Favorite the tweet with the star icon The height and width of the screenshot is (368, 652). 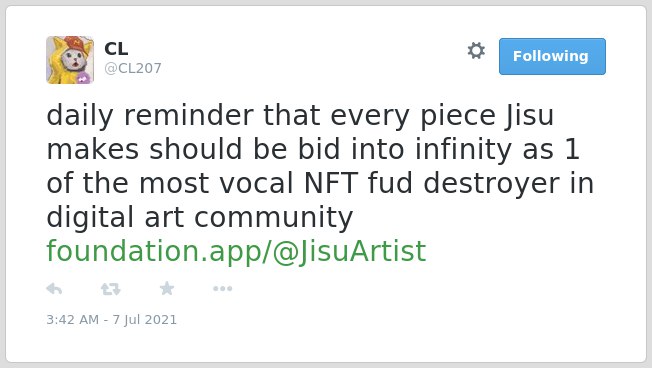click(167, 288)
